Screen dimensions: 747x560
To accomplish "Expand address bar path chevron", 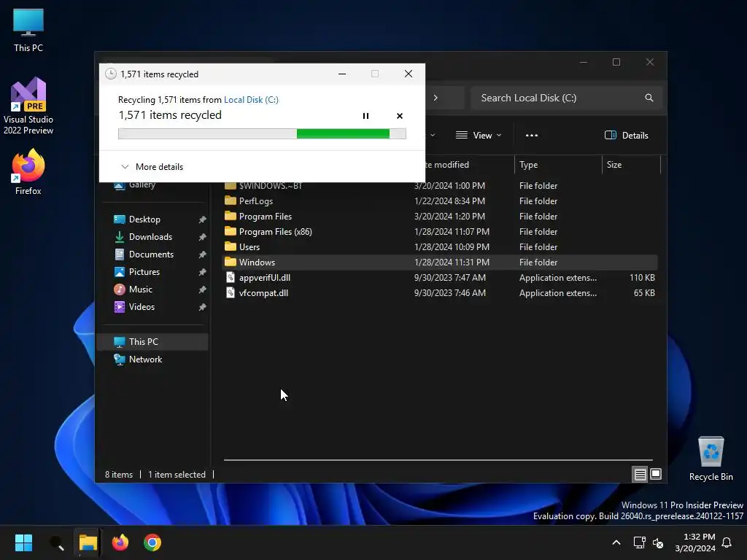I will pos(436,98).
